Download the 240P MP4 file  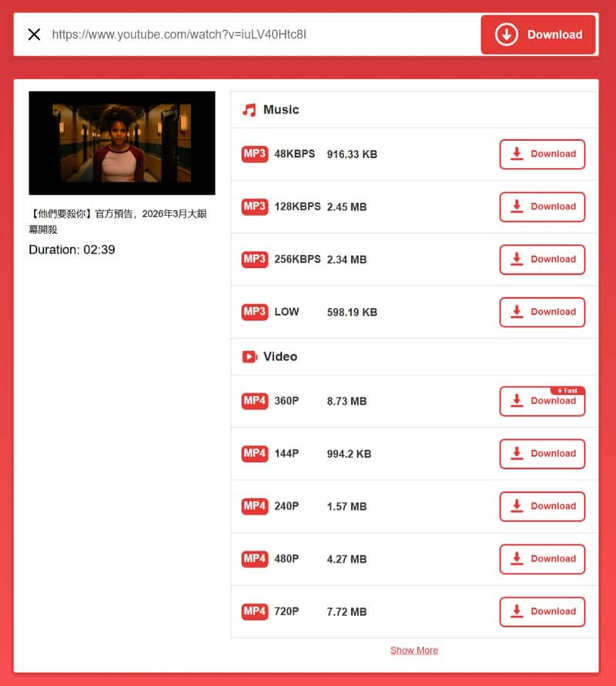(542, 506)
